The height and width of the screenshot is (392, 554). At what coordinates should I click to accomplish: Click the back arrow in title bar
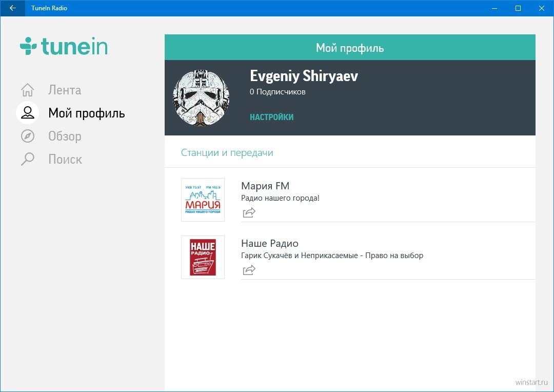[x=13, y=8]
